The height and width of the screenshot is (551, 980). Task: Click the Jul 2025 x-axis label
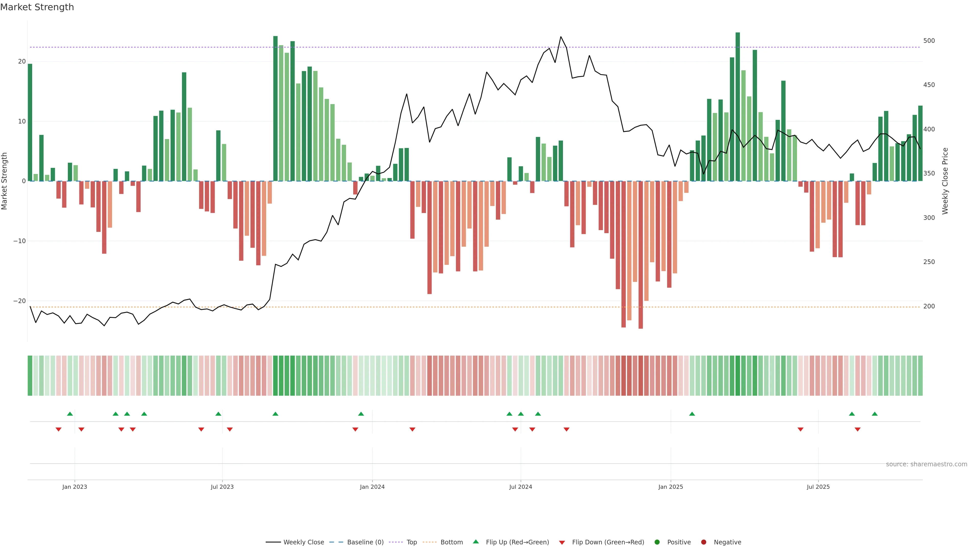tap(818, 487)
